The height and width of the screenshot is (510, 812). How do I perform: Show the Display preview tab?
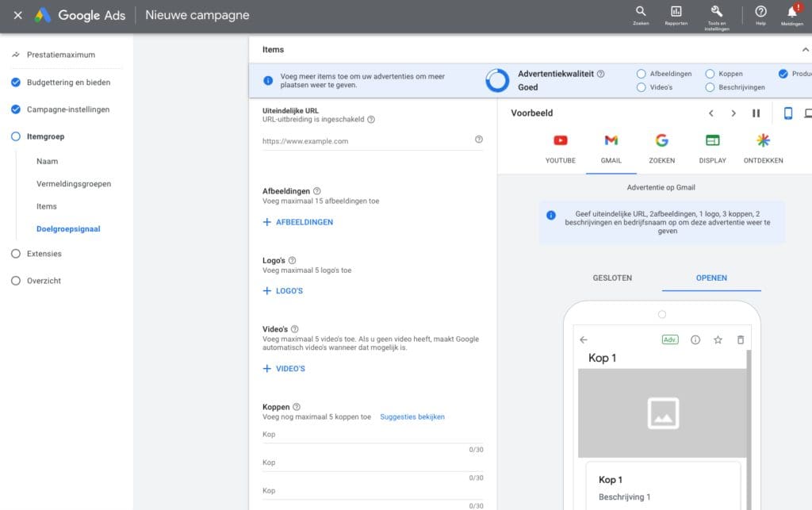[x=713, y=148]
